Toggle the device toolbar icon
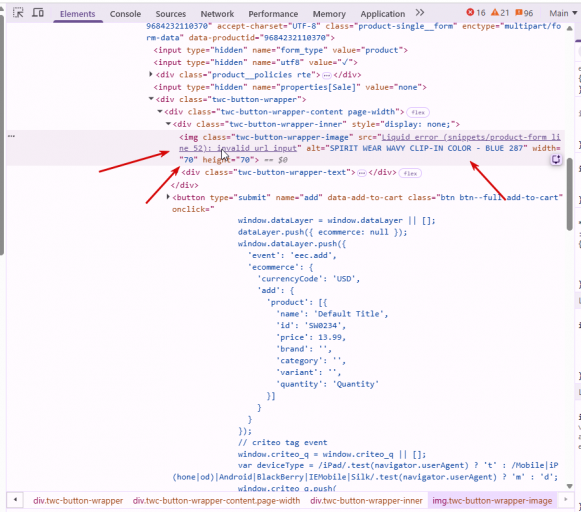 pos(37,13)
